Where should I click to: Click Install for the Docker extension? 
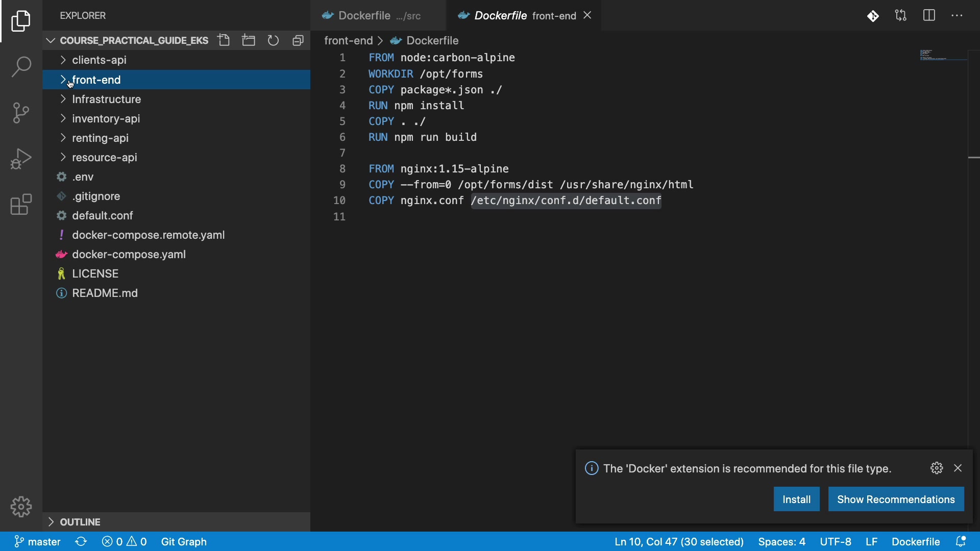[796, 499]
